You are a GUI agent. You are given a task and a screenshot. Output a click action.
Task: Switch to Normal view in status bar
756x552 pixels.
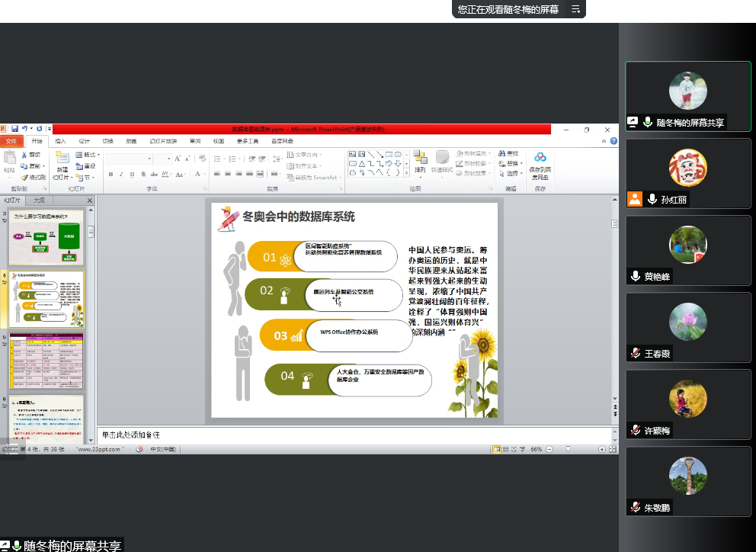[496, 449]
